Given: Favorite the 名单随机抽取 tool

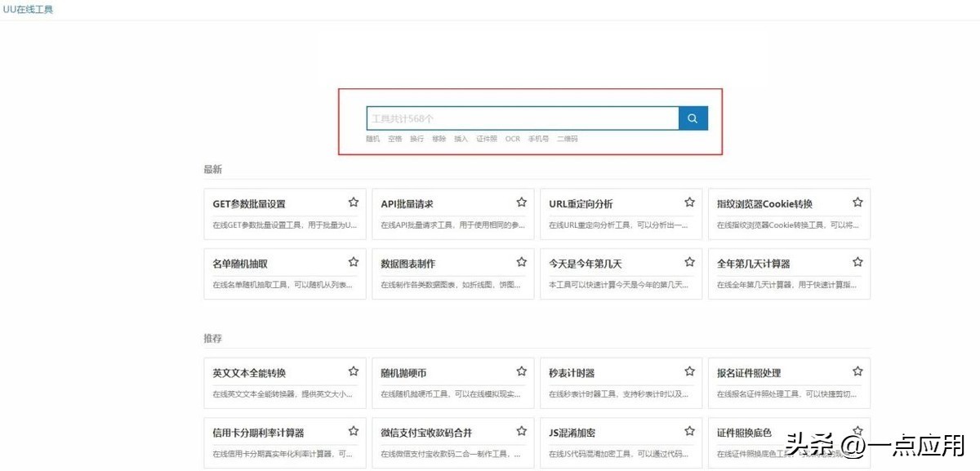Looking at the screenshot, I should pos(354,262).
